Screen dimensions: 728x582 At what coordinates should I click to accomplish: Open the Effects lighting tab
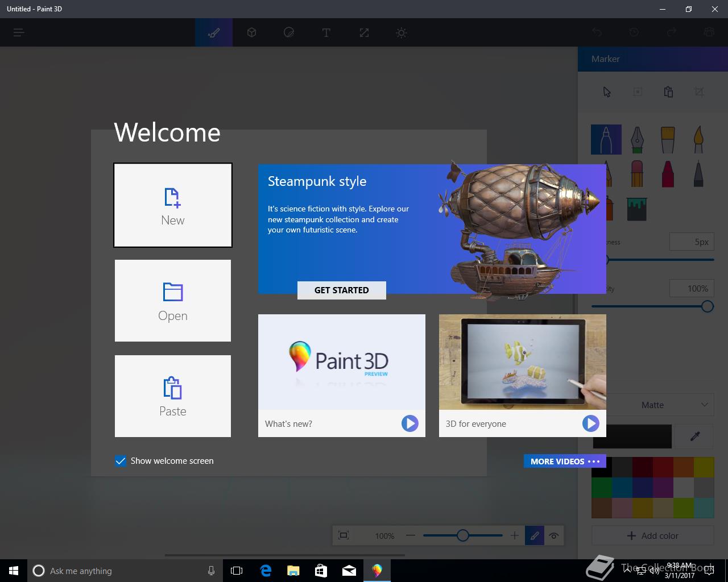[402, 32]
